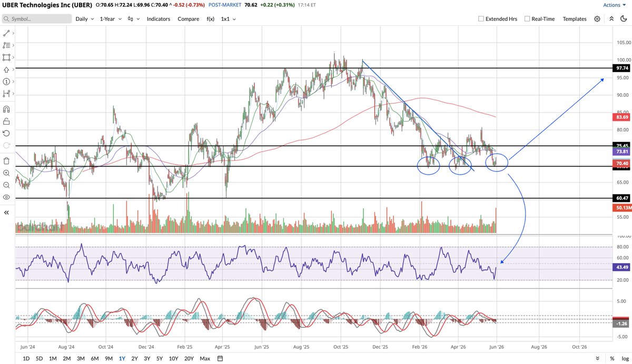Open the Actions dropdown menu

pyautogui.click(x=614, y=5)
